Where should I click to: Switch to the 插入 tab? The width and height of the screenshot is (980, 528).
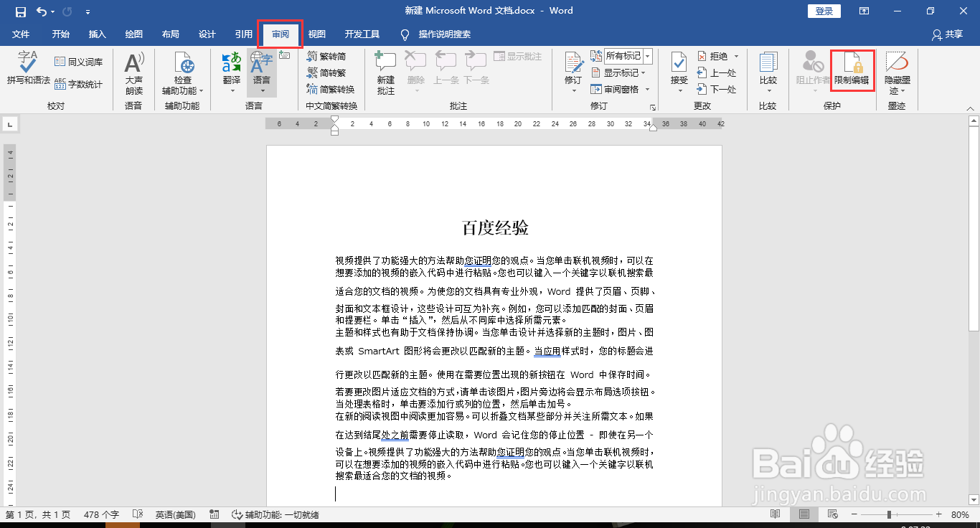[97, 34]
